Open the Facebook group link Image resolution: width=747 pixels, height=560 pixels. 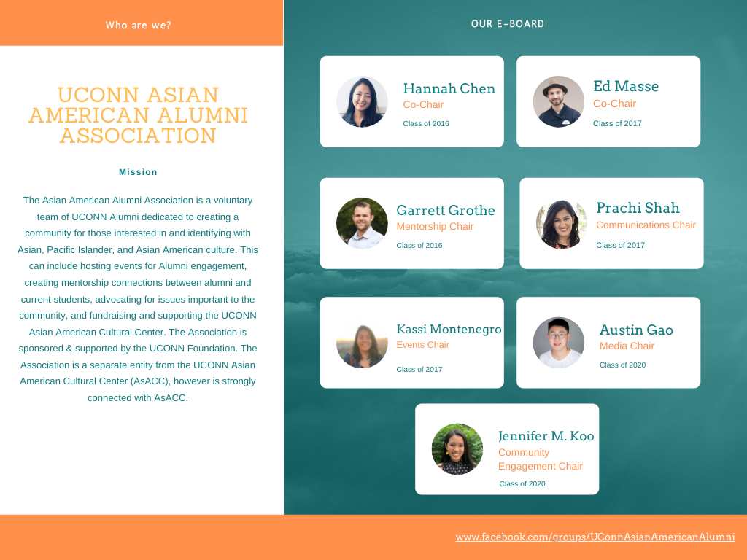point(595,537)
